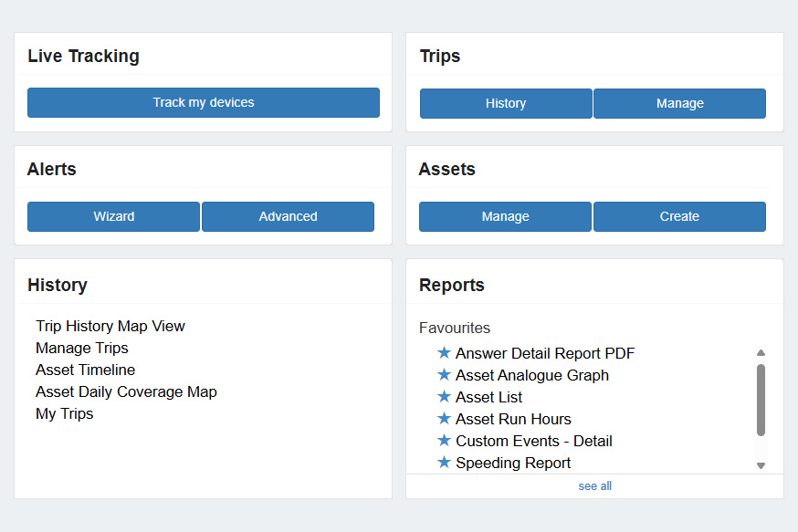The image size is (798, 532).
Task: Click the Create asset button
Action: click(680, 216)
